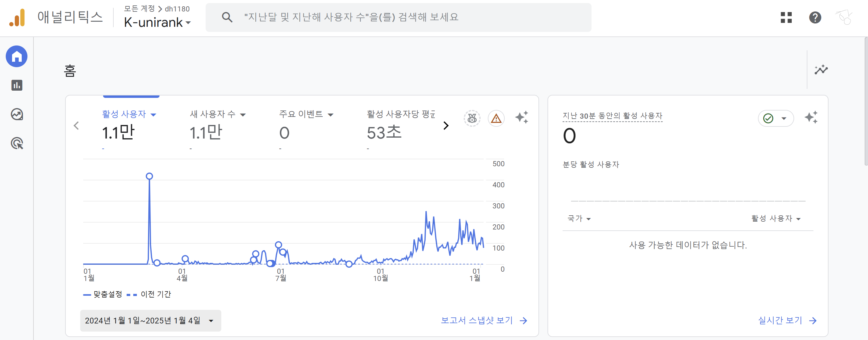
Task: Open the Advertising target cursor icon
Action: pos(17,143)
